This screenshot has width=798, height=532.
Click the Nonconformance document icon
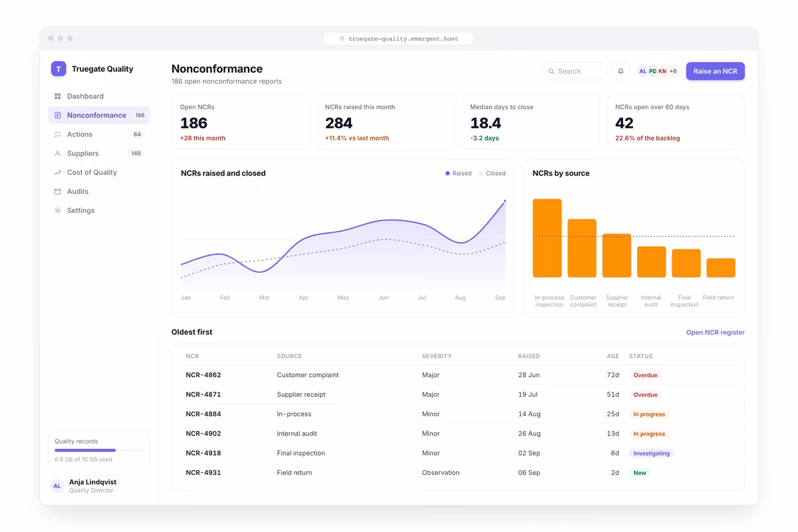point(58,115)
